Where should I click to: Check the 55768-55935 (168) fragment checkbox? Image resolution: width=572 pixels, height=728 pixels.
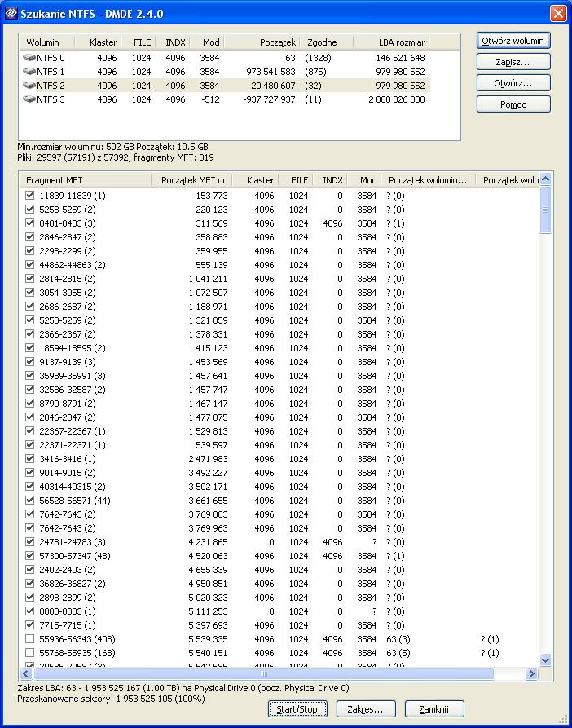click(29, 653)
